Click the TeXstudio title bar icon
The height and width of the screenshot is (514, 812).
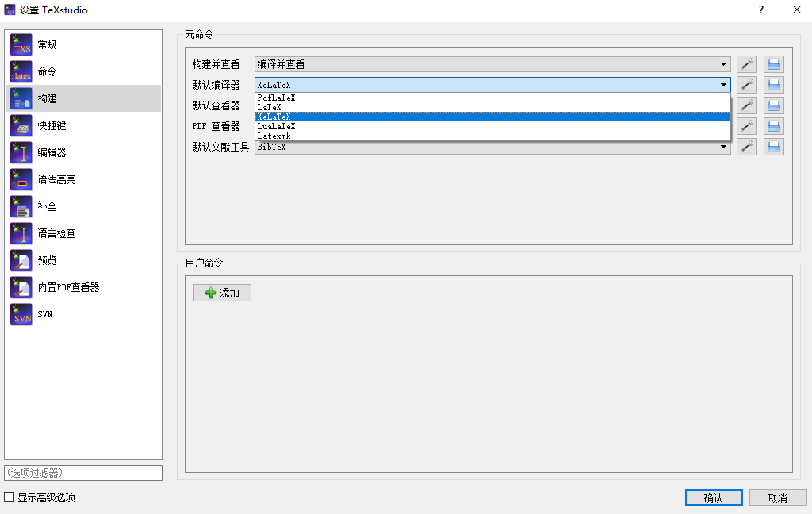pyautogui.click(x=10, y=10)
